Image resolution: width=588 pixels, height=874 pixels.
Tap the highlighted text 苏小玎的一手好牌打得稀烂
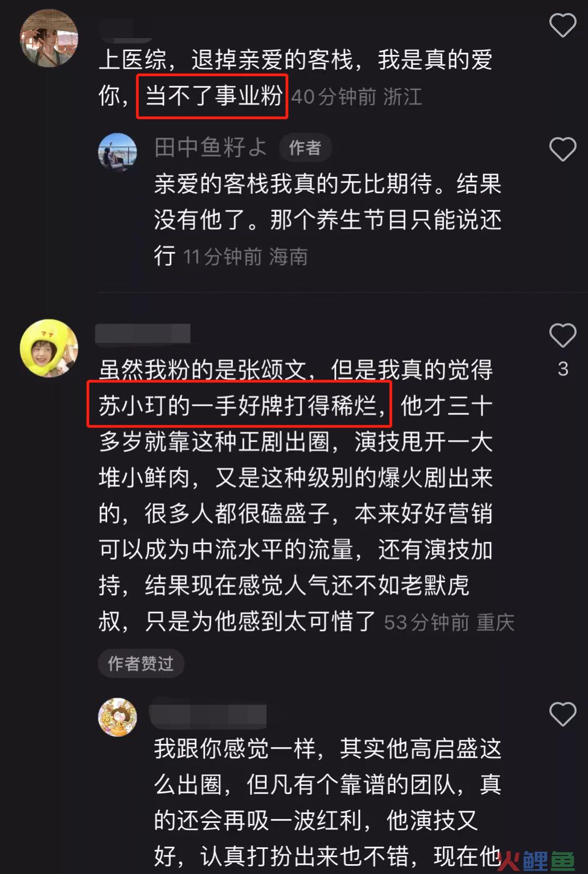click(x=239, y=405)
